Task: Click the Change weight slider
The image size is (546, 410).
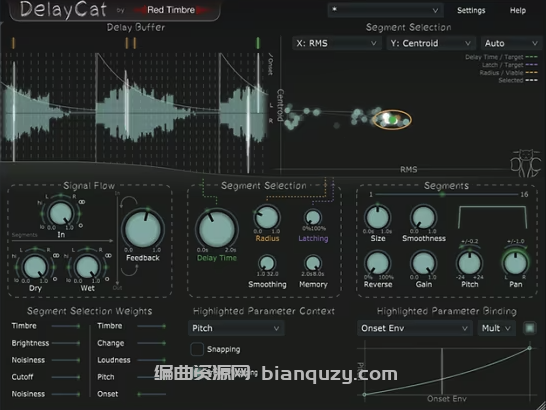Action: tap(151, 343)
